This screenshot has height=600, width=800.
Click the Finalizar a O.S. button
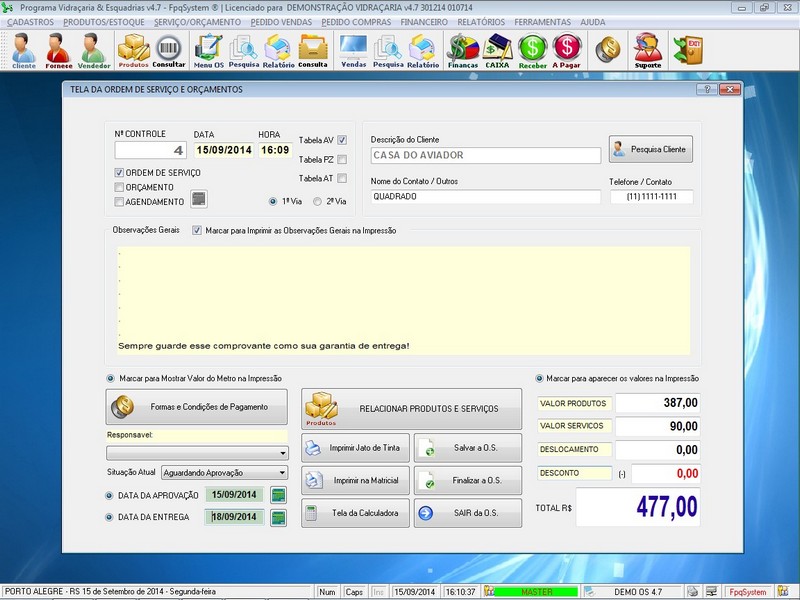pyautogui.click(x=468, y=481)
